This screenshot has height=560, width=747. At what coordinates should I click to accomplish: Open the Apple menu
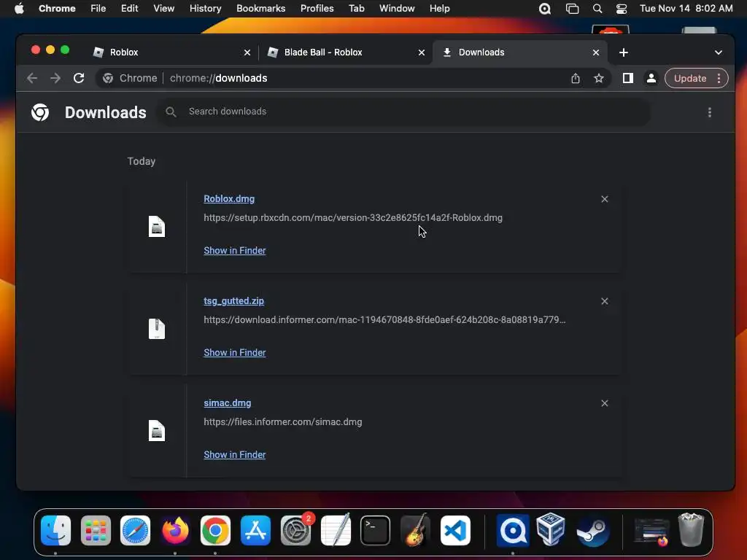19,9
